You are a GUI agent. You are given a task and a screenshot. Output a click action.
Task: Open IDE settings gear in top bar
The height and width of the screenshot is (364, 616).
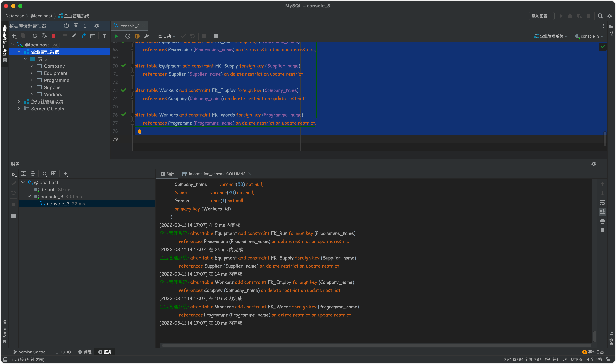[610, 16]
